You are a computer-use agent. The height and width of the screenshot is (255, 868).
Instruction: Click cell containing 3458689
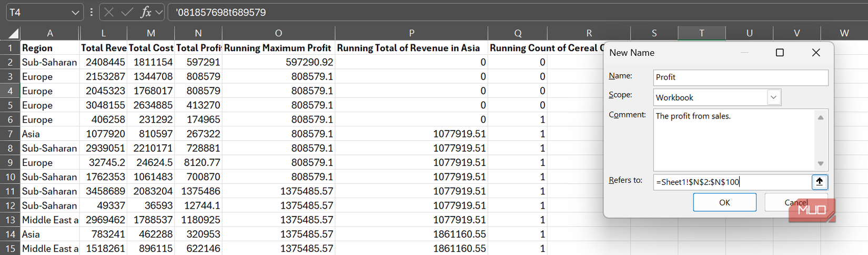[x=104, y=191]
